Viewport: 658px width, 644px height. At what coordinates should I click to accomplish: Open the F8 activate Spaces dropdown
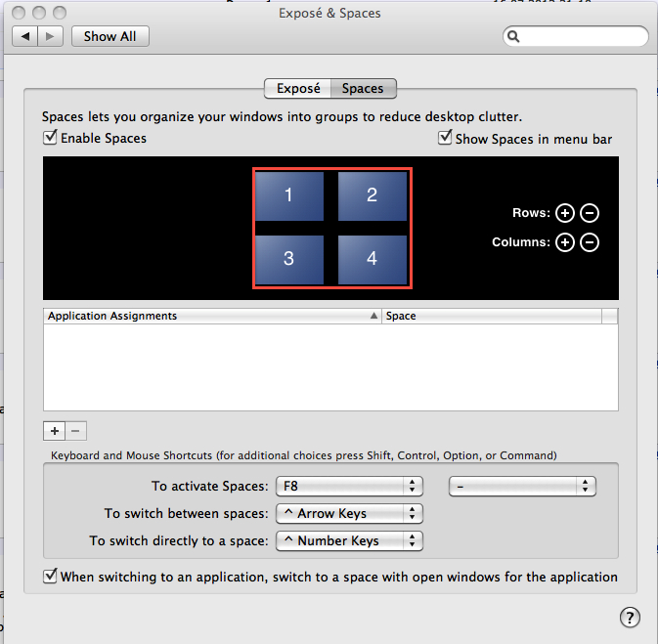[349, 486]
